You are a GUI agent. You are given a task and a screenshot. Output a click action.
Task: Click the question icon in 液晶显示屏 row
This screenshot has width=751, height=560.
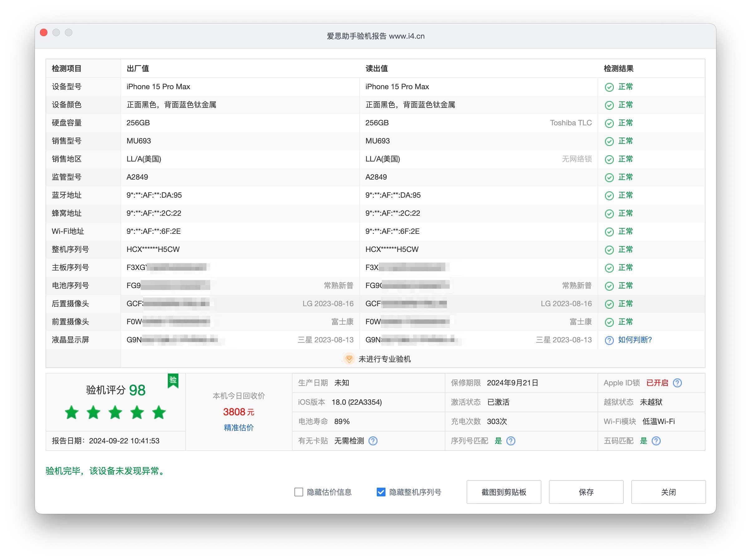[x=609, y=340]
